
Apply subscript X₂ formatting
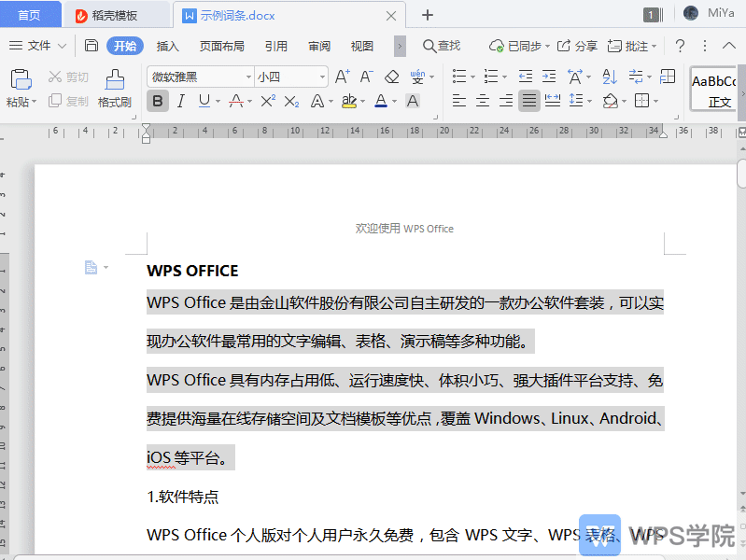[291, 101]
